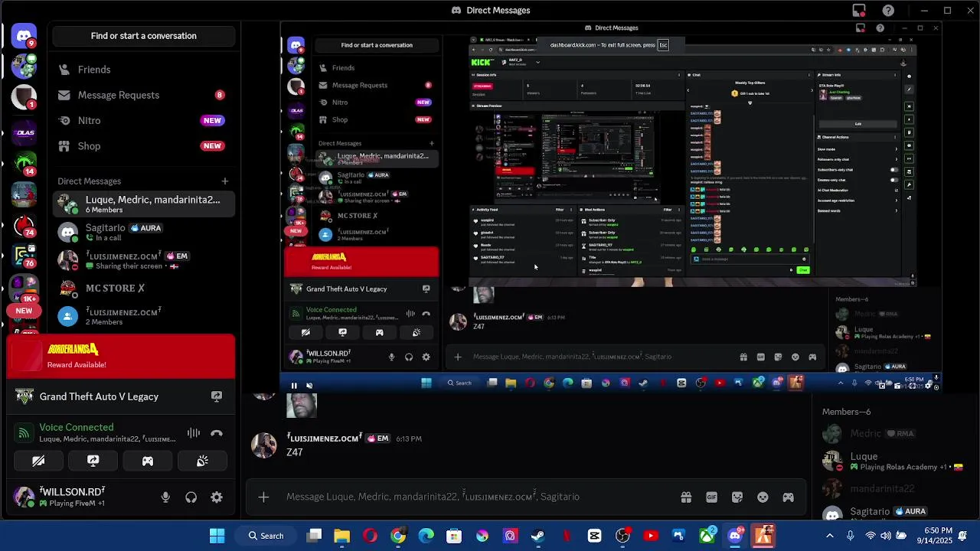
Task: Start an activity with the controller button
Action: tap(148, 461)
